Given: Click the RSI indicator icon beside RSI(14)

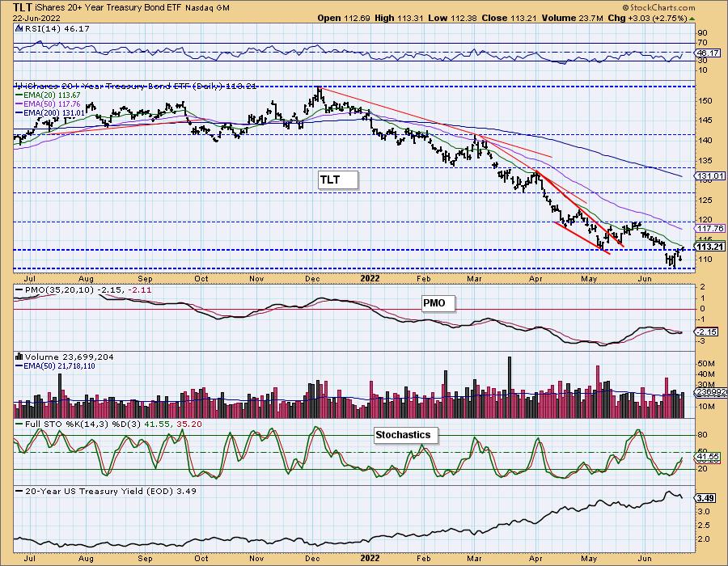Looking at the screenshot, I should pos(19,28).
